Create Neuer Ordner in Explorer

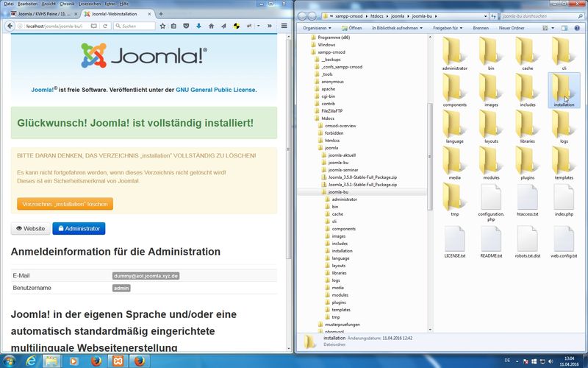pyautogui.click(x=512, y=28)
